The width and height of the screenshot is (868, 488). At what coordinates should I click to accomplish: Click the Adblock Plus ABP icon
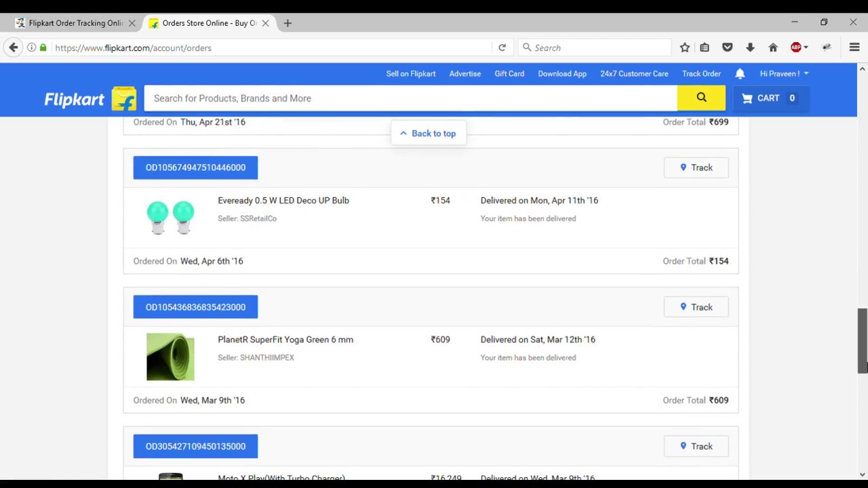point(796,47)
